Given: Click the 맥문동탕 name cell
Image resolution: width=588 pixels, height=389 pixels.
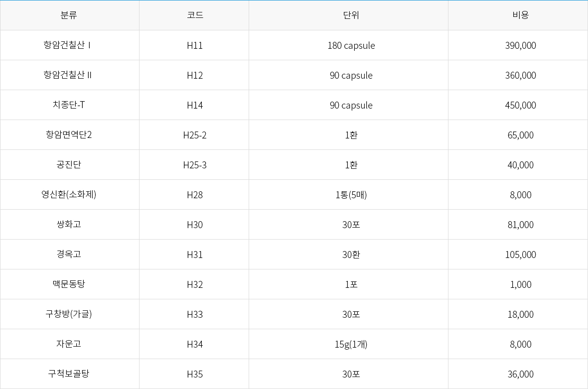Looking at the screenshot, I should (69, 284).
